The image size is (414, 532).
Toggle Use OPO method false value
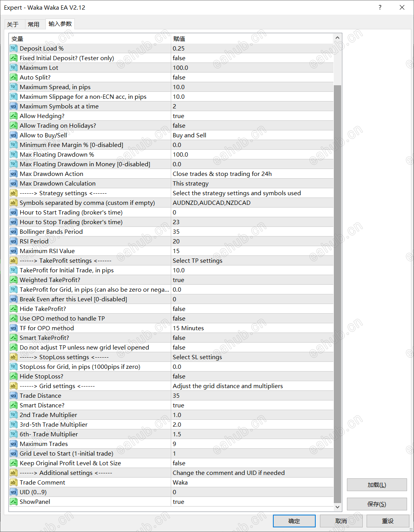click(x=252, y=318)
